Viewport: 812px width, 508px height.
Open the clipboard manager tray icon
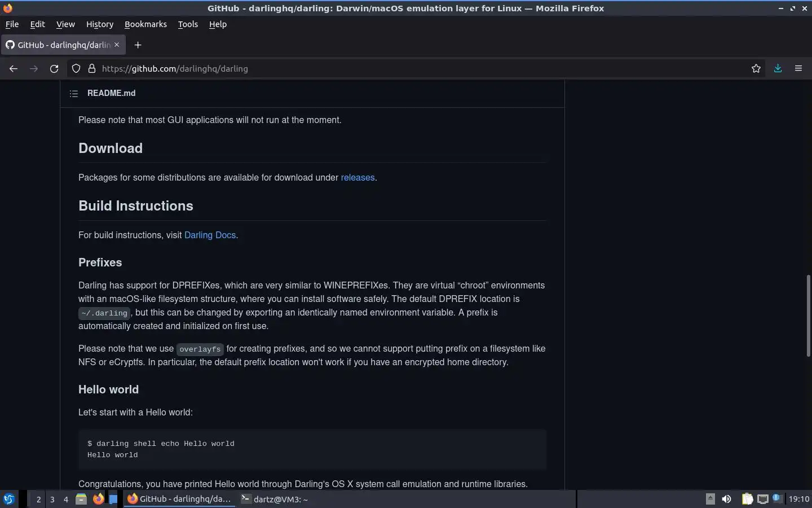pos(747,499)
